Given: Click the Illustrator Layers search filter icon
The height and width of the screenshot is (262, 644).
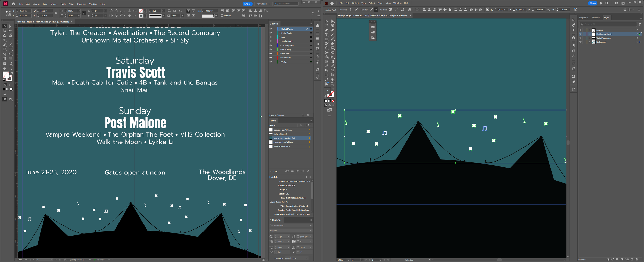Looking at the screenshot, I should click(x=640, y=24).
